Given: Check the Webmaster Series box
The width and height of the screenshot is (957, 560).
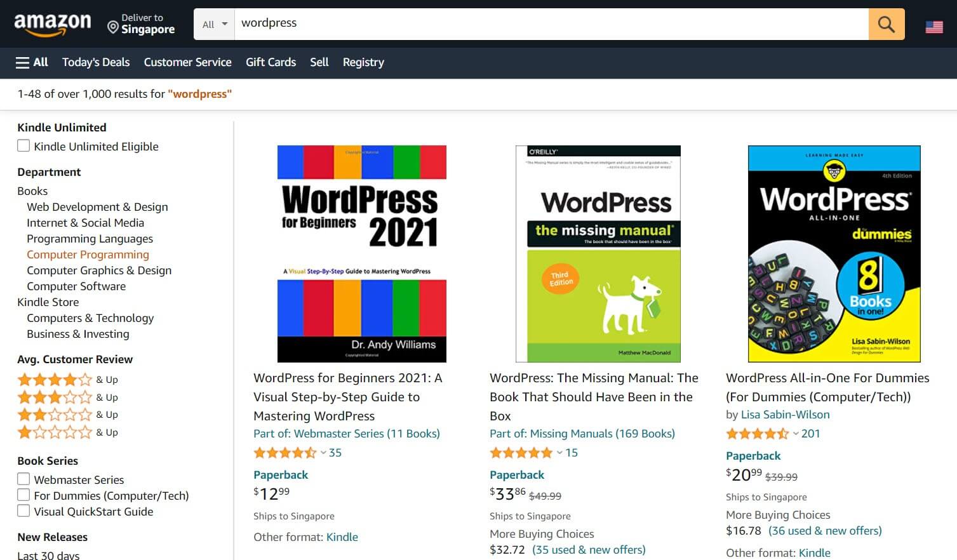Looking at the screenshot, I should click(23, 479).
